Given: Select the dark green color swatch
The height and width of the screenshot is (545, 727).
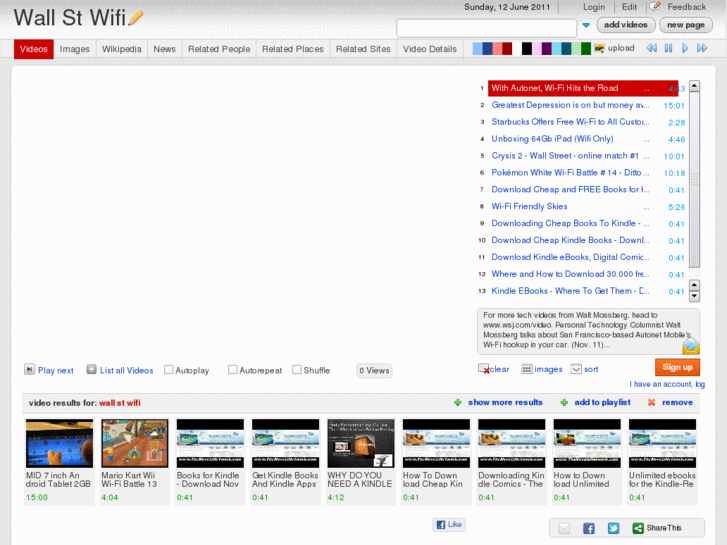Looking at the screenshot, I should click(586, 48).
